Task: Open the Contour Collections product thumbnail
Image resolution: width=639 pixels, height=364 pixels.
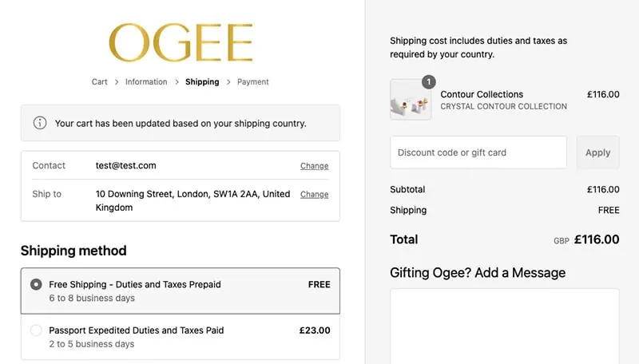Action: pyautogui.click(x=411, y=99)
